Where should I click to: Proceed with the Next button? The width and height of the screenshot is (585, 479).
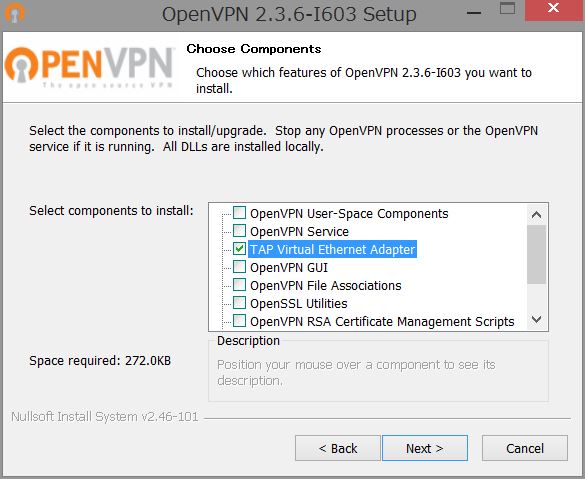click(x=425, y=448)
